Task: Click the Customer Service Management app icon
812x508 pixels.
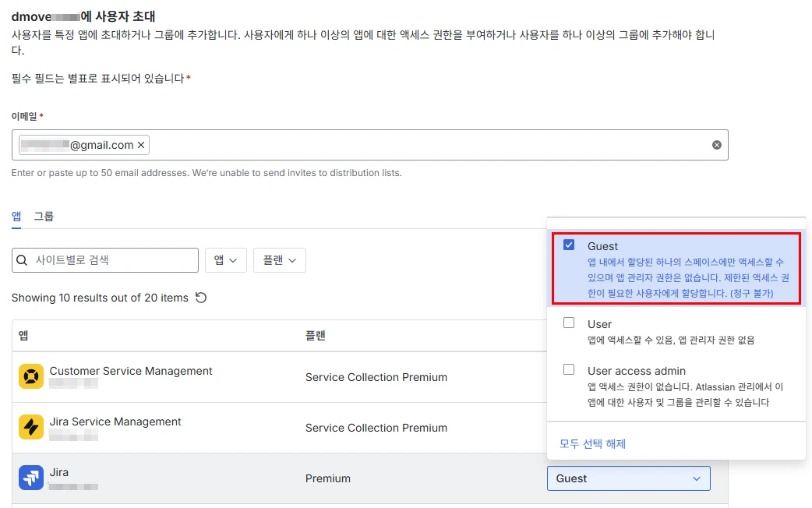Action: click(x=31, y=376)
